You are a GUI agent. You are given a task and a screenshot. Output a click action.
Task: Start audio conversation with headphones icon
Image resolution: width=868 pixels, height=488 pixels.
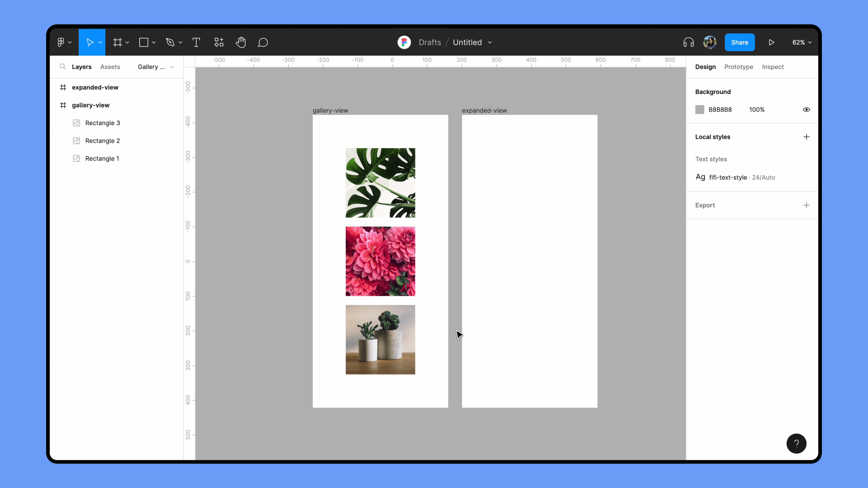(689, 42)
